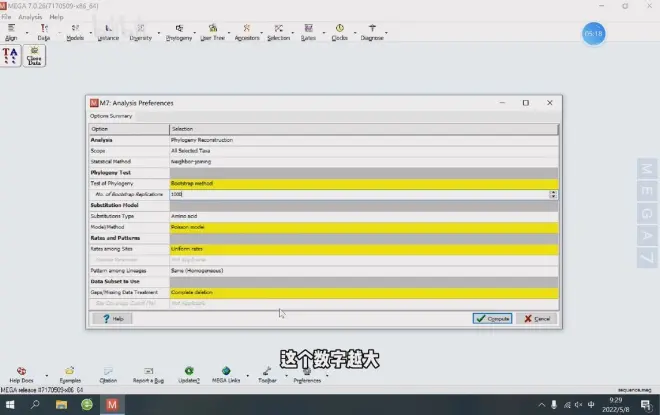Open the File menu
The image size is (660, 415).
click(x=6, y=17)
